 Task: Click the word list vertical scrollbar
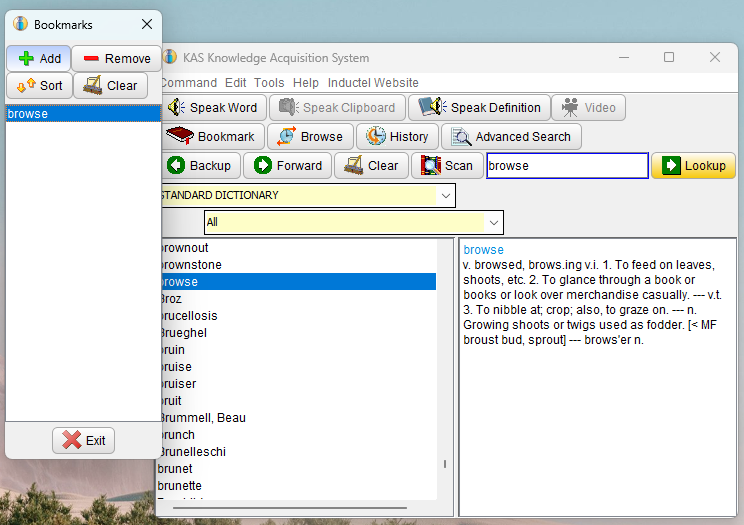(x=445, y=369)
